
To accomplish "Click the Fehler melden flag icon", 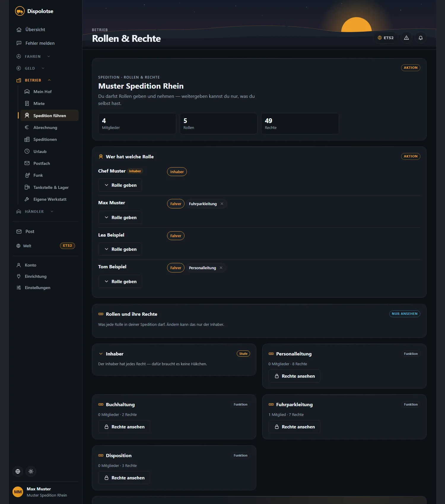I will pyautogui.click(x=19, y=43).
